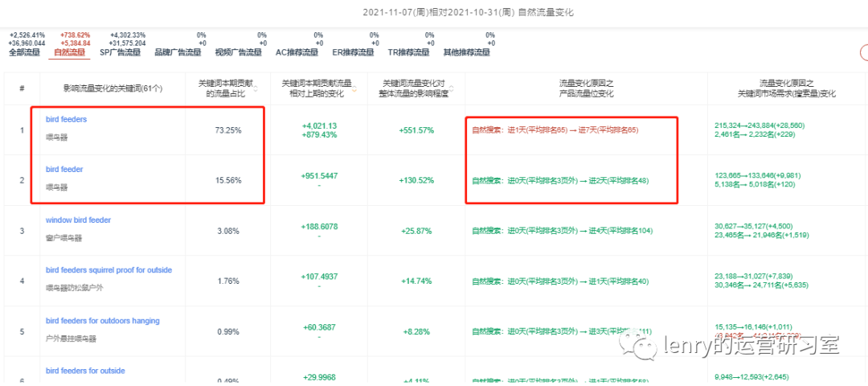The image size is (868, 386).
Task: Click the 喂鸟器防松鼠户外 translation text
Action: (73, 288)
